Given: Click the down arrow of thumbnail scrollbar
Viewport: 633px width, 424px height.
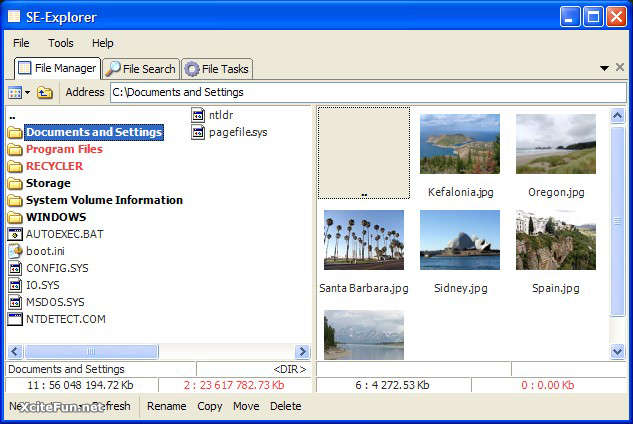Looking at the screenshot, I should click(618, 352).
